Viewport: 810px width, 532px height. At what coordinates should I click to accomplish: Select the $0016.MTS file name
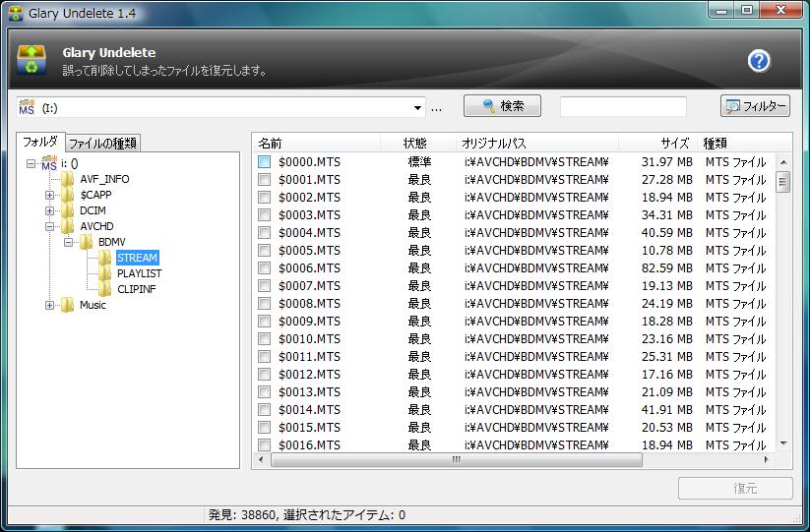(309, 445)
